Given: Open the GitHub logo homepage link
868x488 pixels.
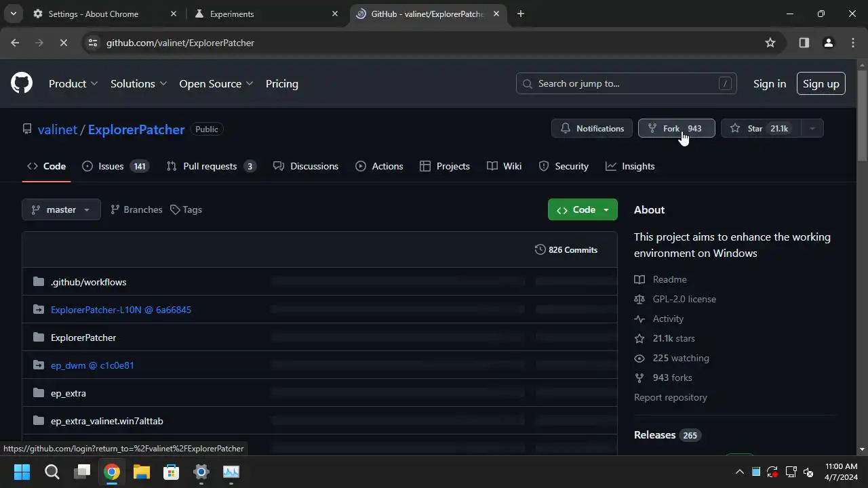Looking at the screenshot, I should click(x=22, y=83).
